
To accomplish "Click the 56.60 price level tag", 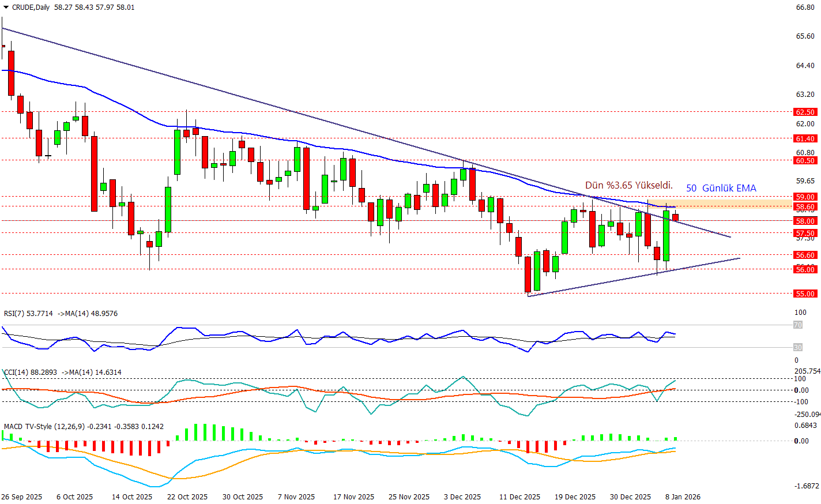I will (x=805, y=255).
